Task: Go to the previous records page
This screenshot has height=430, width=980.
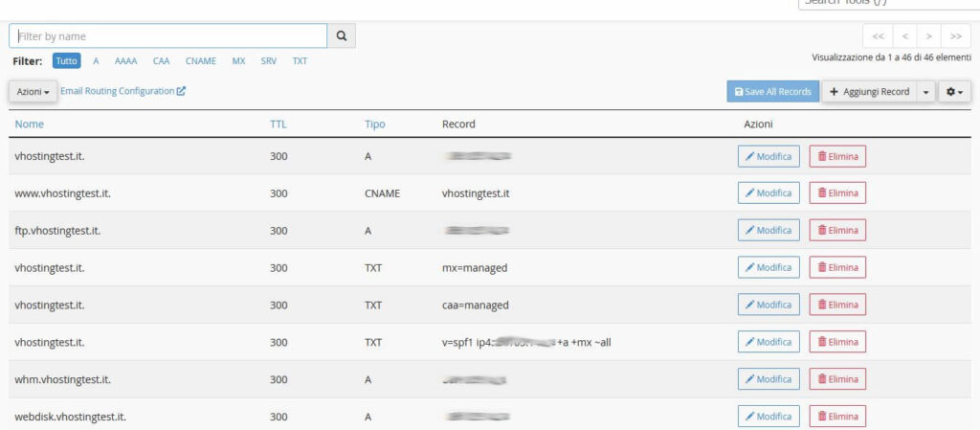Action: point(904,36)
